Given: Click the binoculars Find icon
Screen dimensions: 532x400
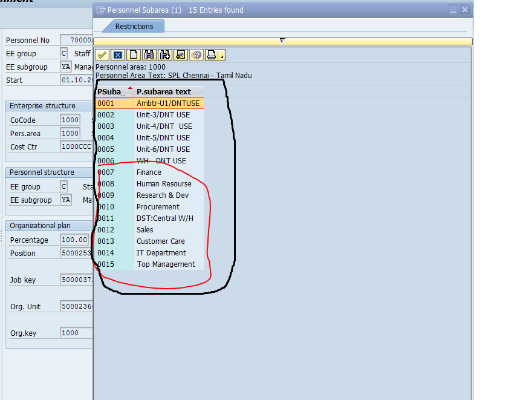Looking at the screenshot, I should click(149, 55).
